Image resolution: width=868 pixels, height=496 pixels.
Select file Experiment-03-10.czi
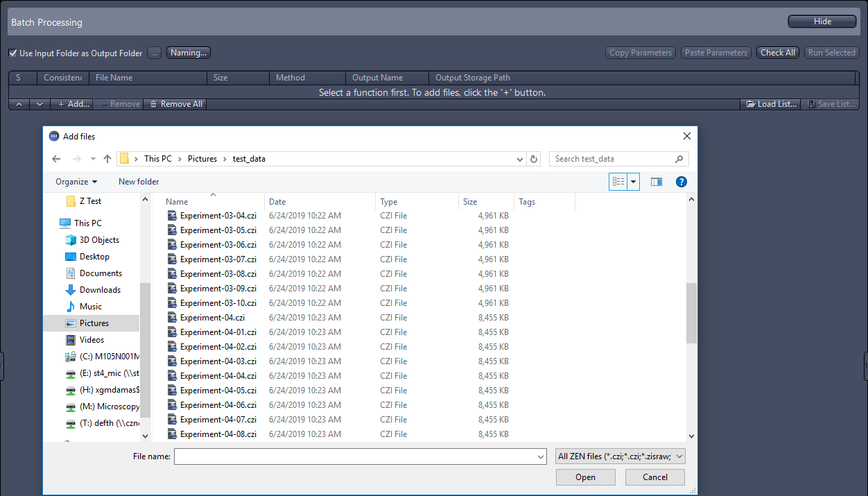pyautogui.click(x=218, y=303)
